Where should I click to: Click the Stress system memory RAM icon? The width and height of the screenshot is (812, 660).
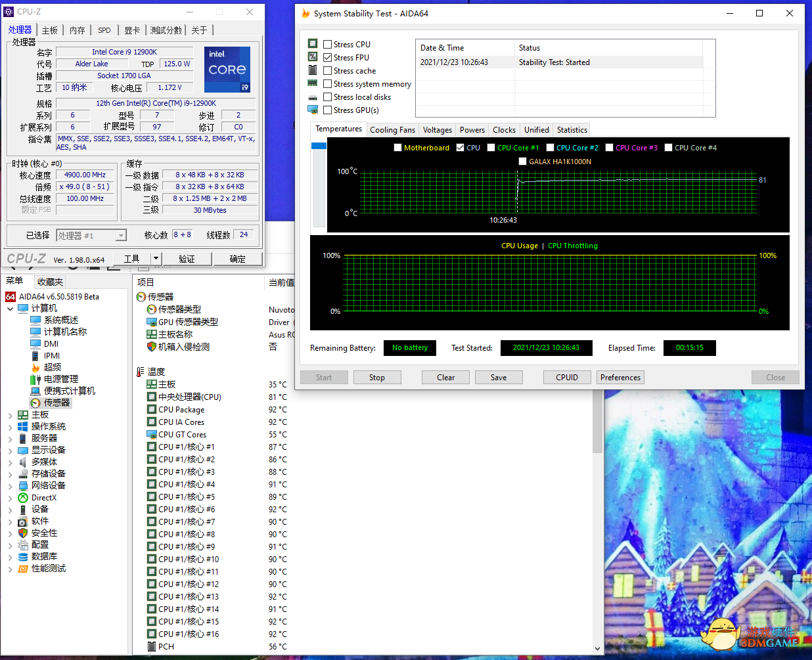click(x=313, y=83)
